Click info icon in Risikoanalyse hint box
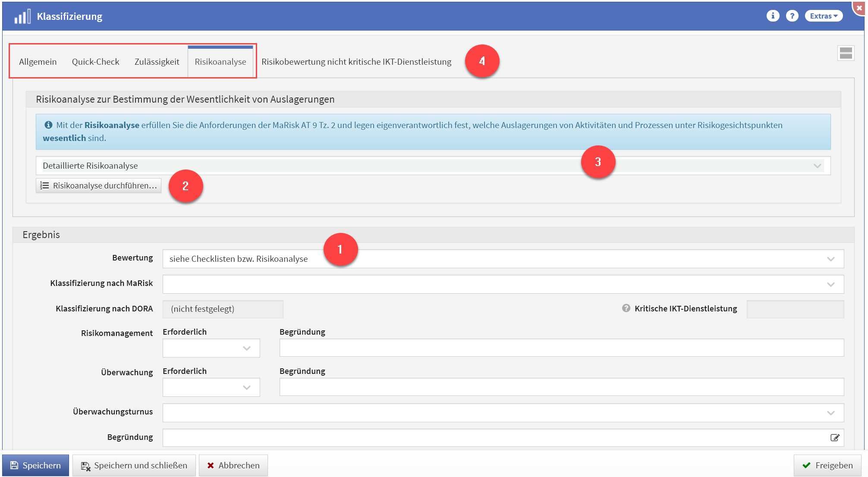The width and height of the screenshot is (868, 477). (48, 125)
